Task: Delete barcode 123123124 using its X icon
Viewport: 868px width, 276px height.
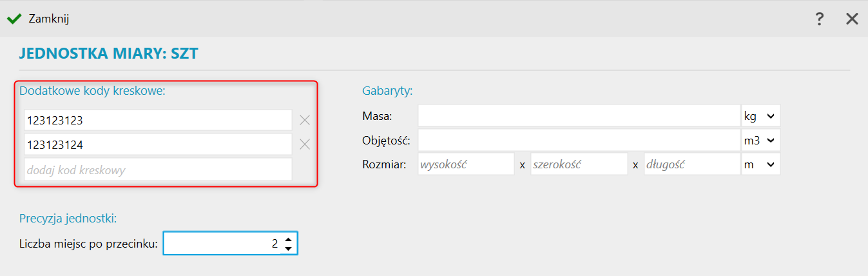Action: (305, 144)
